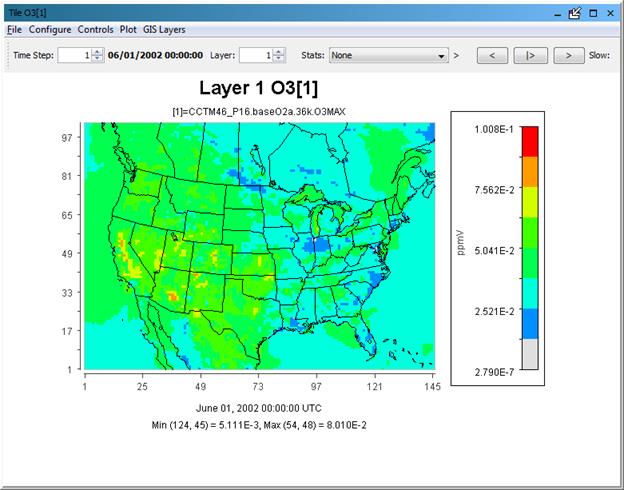624x490 pixels.
Task: Click y-axis tick label 97
Action: [x=67, y=138]
